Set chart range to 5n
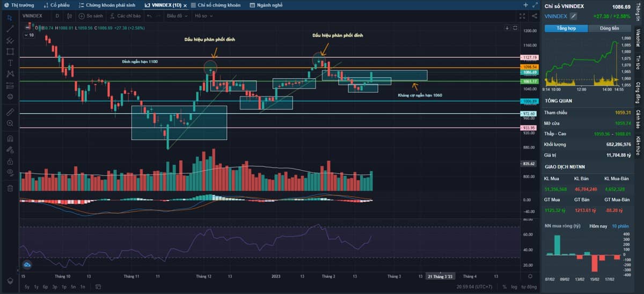Viewport: 644px width, 294px height. pyautogui.click(x=73, y=288)
